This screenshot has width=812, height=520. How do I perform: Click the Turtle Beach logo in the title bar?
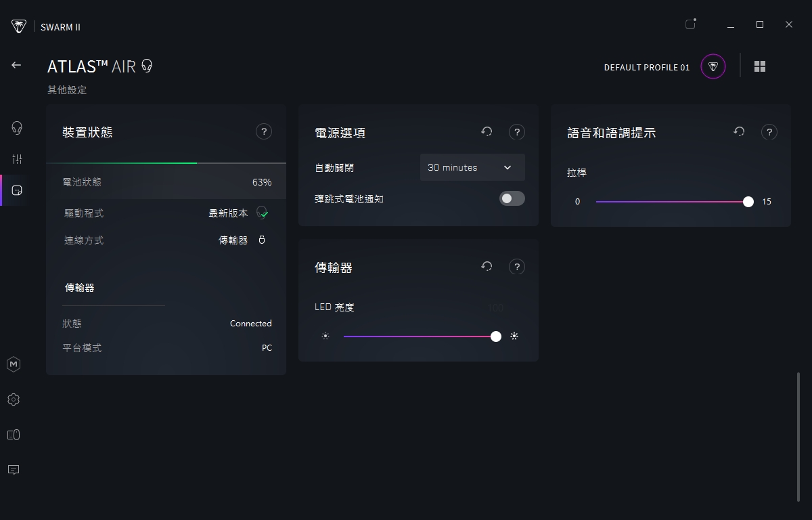[19, 26]
